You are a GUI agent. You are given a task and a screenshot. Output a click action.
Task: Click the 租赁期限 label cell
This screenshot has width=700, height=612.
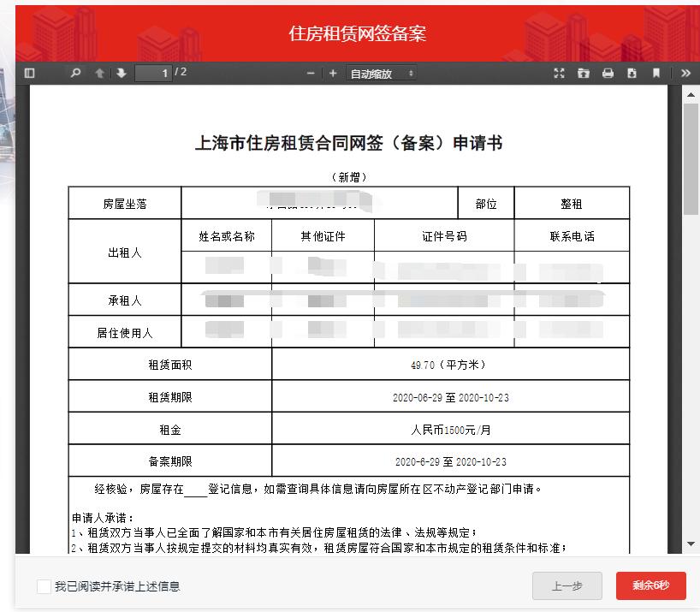[170, 397]
